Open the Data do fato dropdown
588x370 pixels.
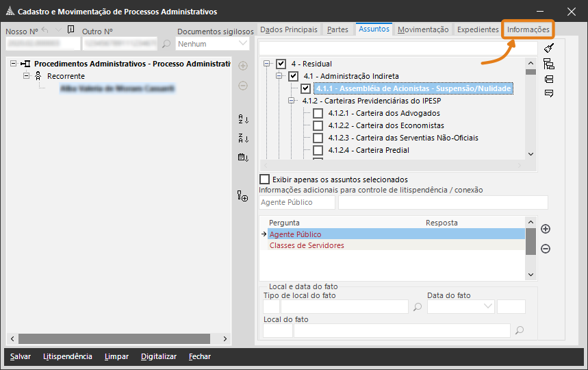(488, 306)
